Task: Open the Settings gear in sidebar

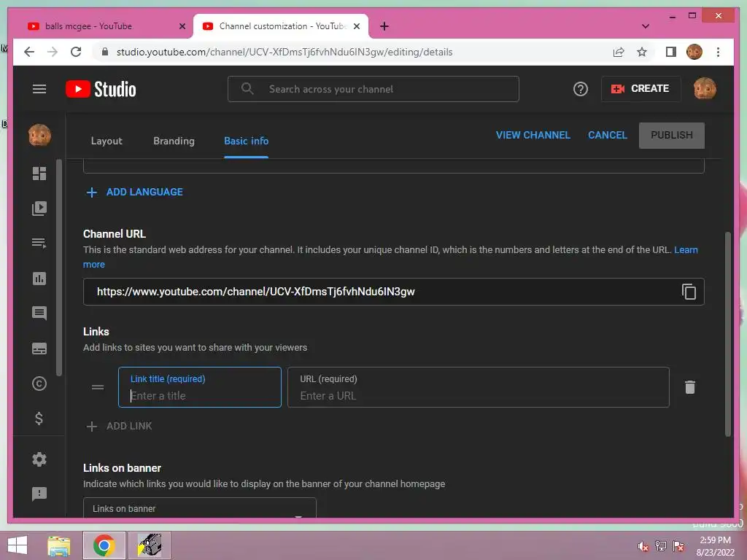Action: point(39,459)
